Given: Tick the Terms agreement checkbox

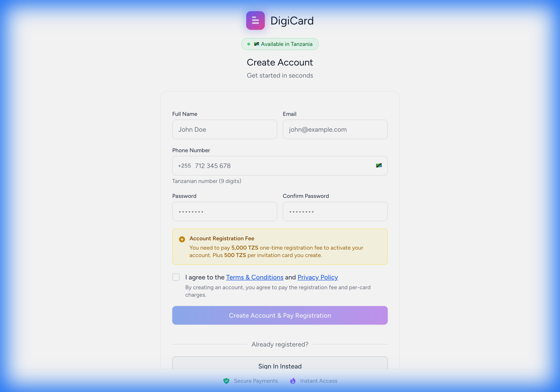Looking at the screenshot, I should tap(176, 277).
